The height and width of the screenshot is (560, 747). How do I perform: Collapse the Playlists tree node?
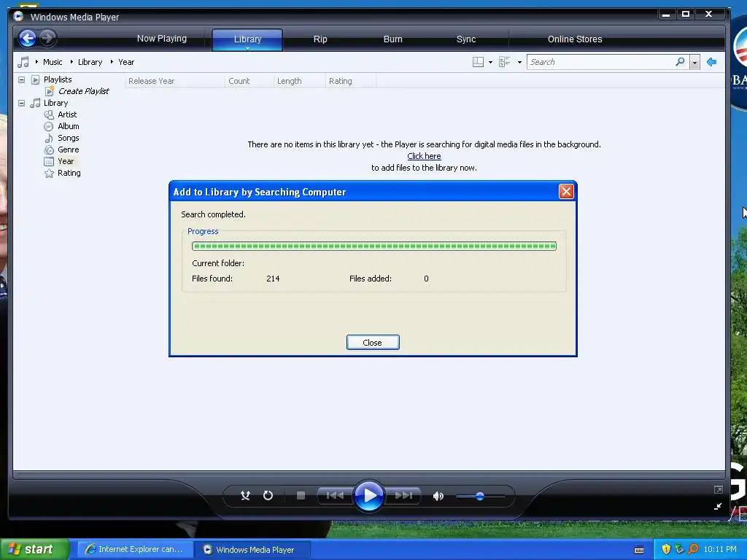[21, 79]
